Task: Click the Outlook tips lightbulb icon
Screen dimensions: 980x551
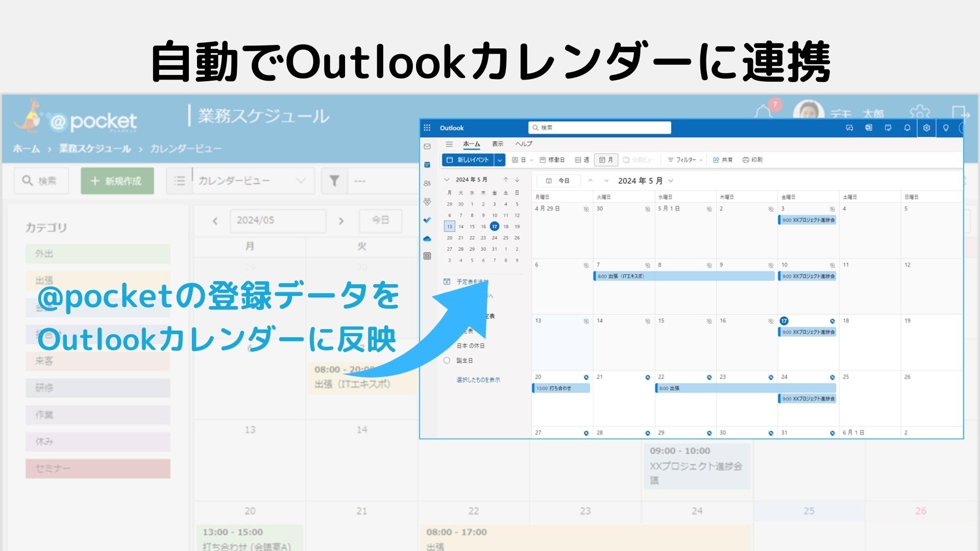Action: pyautogui.click(x=946, y=128)
